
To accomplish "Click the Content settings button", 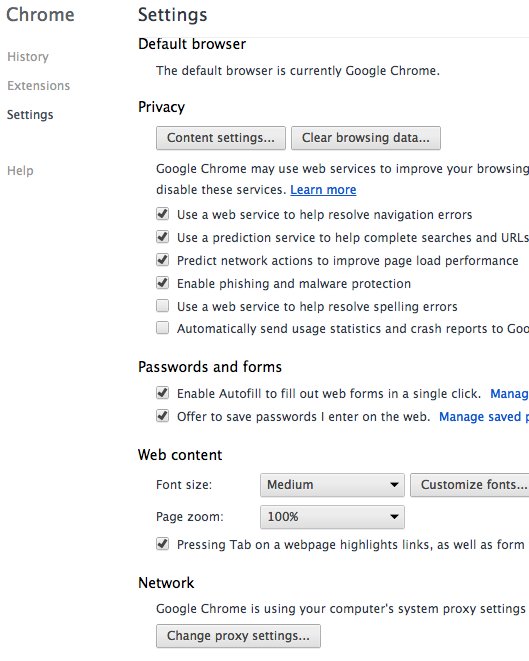I will (220, 138).
